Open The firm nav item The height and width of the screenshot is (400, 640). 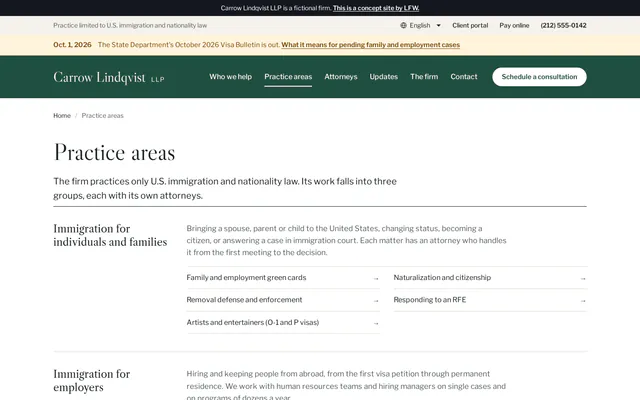pyautogui.click(x=424, y=77)
